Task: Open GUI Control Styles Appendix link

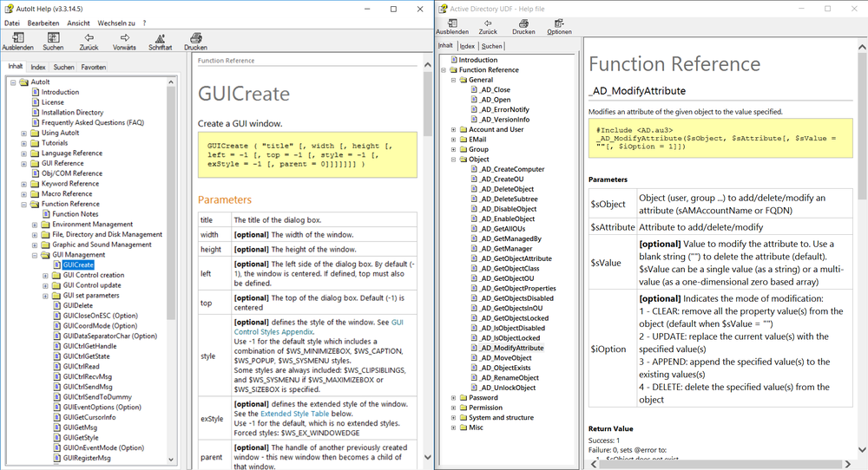Action: [319, 327]
